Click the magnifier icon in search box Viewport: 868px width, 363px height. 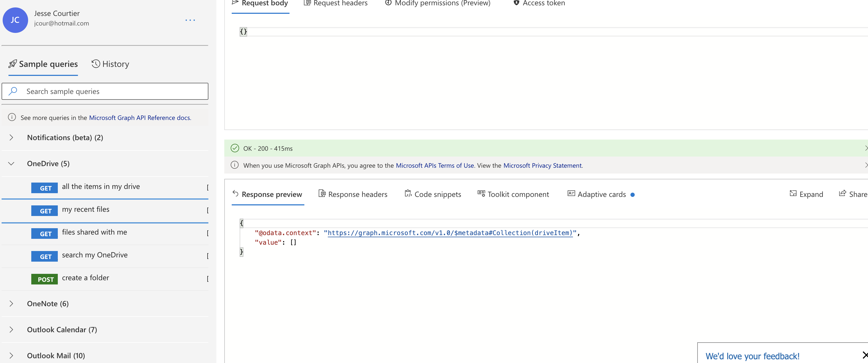click(x=13, y=91)
